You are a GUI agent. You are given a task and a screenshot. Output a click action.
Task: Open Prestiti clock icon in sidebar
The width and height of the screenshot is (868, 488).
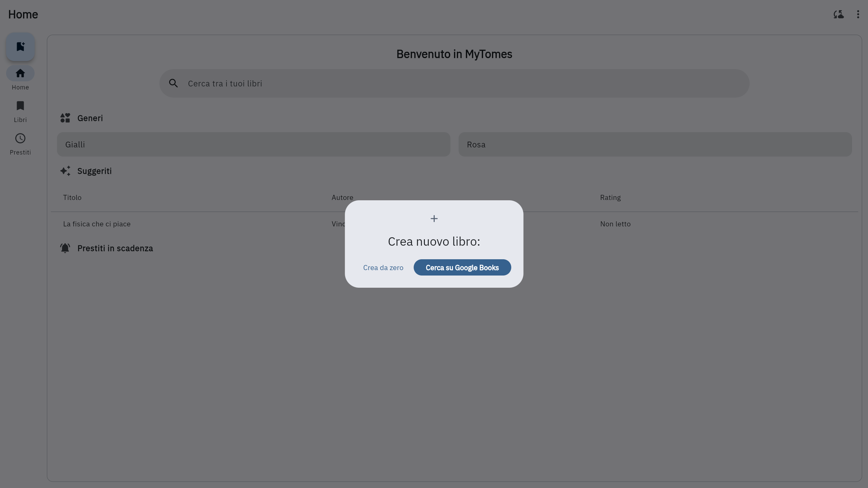click(20, 139)
